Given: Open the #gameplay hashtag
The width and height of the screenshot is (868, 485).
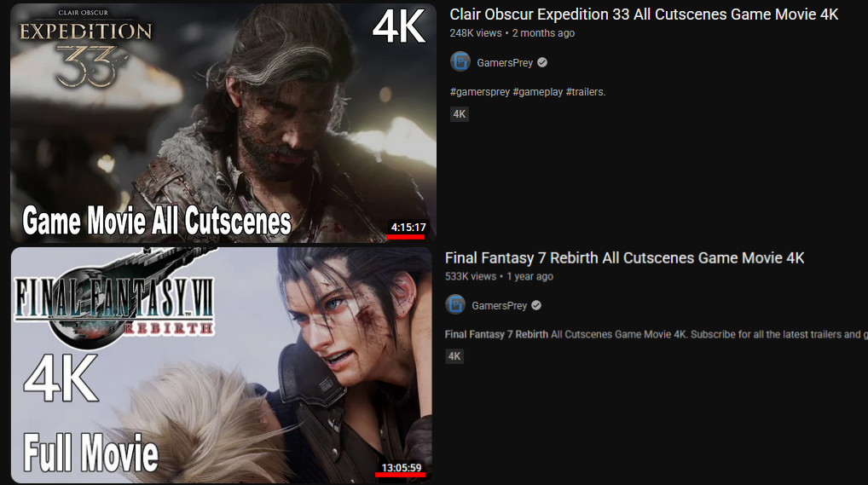Looking at the screenshot, I should tap(537, 92).
